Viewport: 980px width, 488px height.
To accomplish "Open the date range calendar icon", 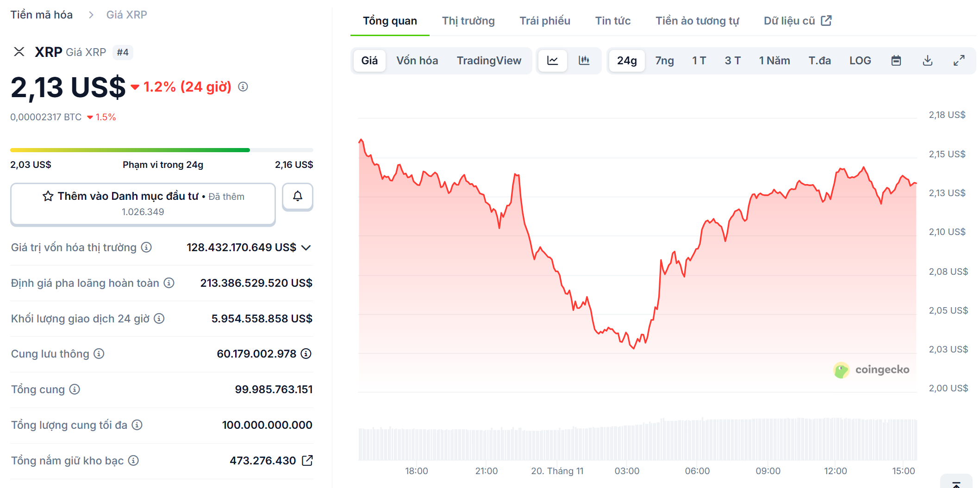I will (897, 60).
